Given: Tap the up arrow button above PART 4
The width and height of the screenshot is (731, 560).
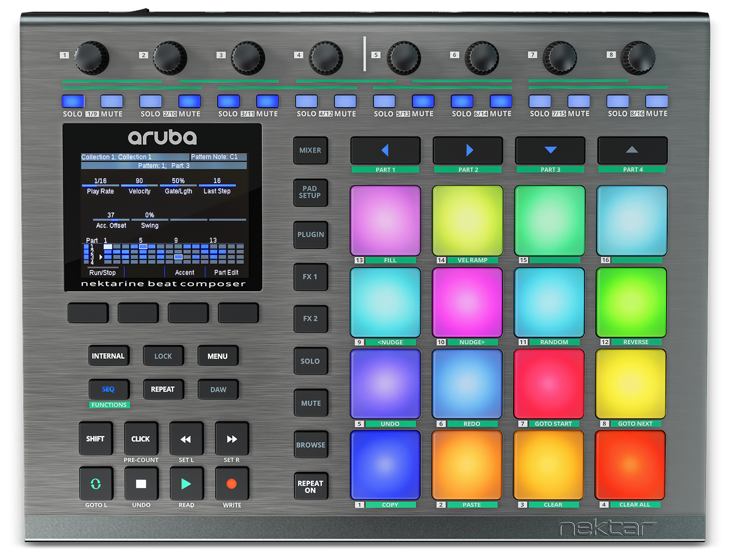Looking at the screenshot, I should click(633, 150).
